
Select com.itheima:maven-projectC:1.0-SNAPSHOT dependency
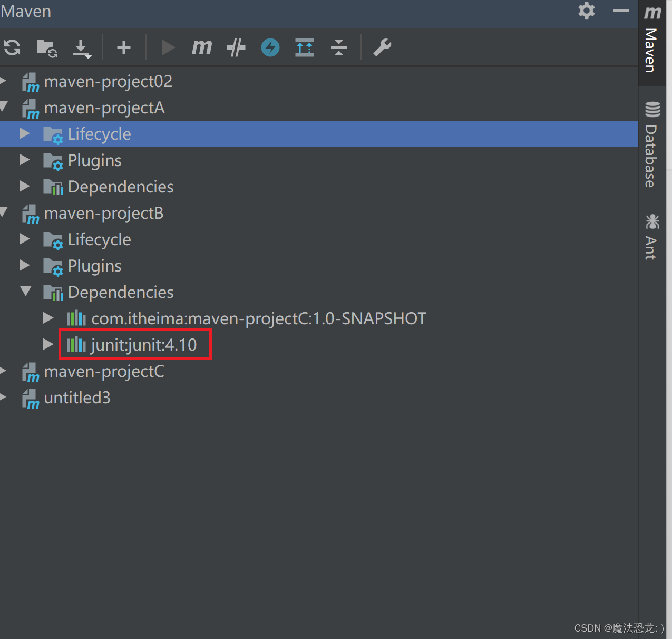pyautogui.click(x=259, y=318)
